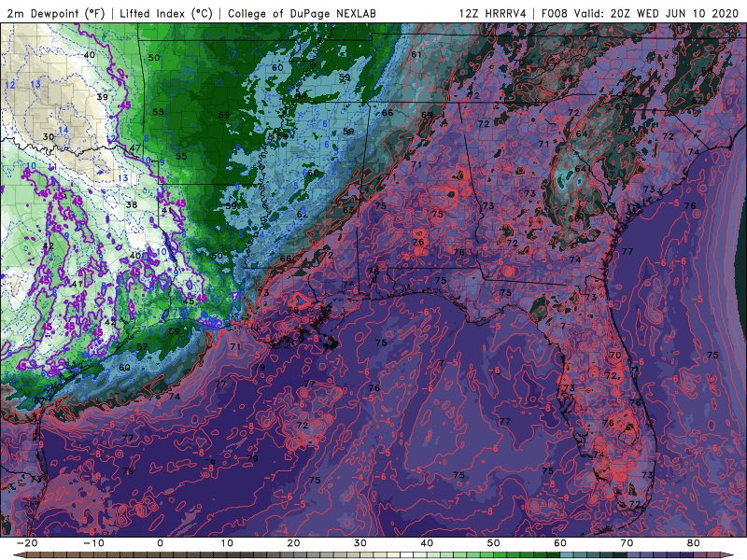Select the 80 label on the color scale
Image resolution: width=747 pixels, height=560 pixels.
694,543
